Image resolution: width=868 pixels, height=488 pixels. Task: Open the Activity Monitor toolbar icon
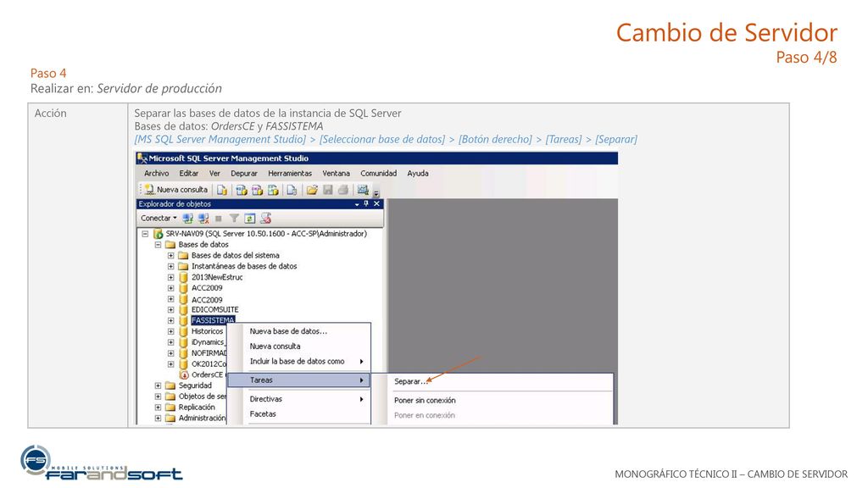coord(363,190)
